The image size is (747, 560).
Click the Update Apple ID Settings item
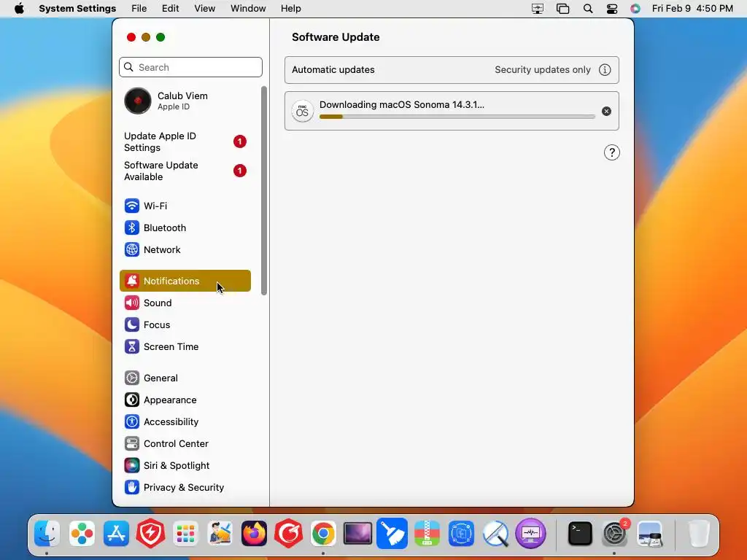click(x=185, y=142)
